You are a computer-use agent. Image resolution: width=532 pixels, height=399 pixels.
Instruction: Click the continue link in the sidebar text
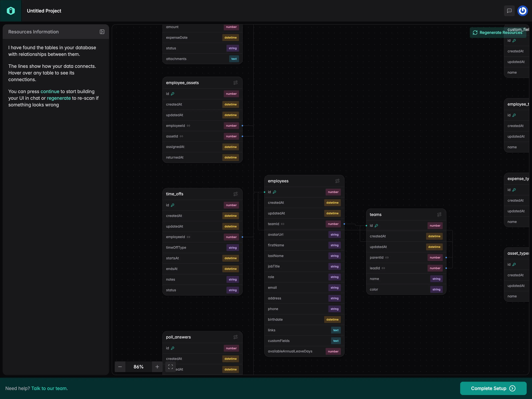point(50,91)
